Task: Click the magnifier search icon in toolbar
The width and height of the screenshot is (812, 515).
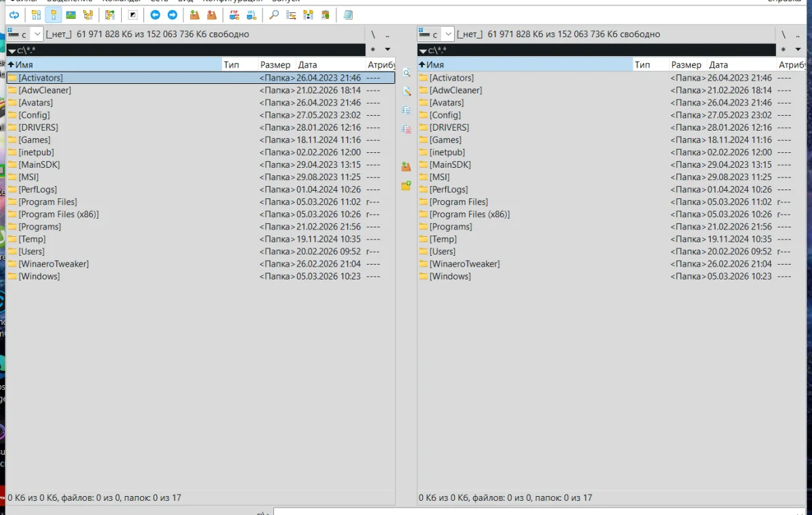Action: pos(274,15)
